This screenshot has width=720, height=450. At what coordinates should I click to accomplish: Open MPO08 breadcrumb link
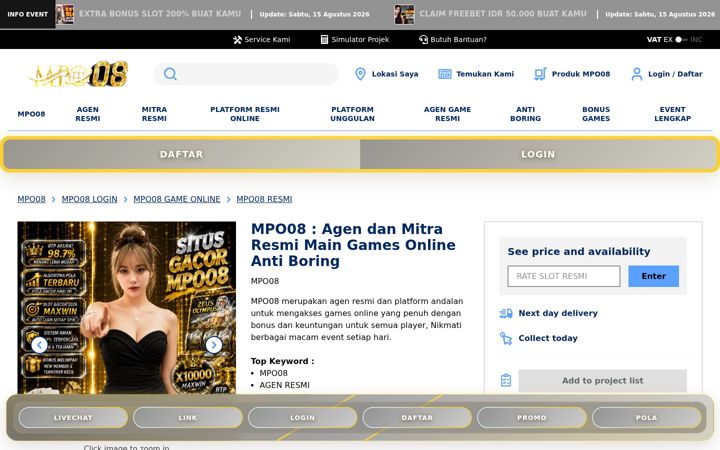[31, 199]
